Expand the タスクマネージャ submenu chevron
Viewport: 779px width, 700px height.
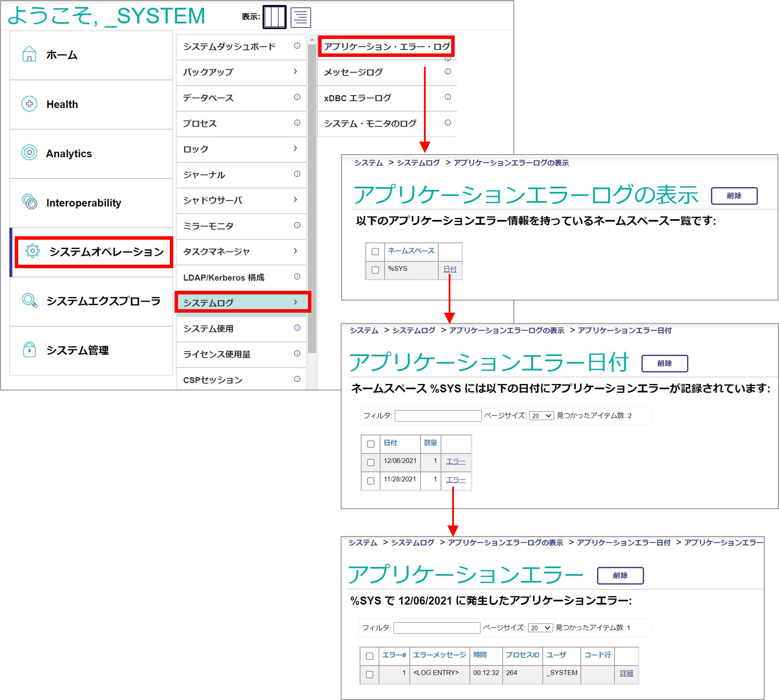(x=295, y=251)
